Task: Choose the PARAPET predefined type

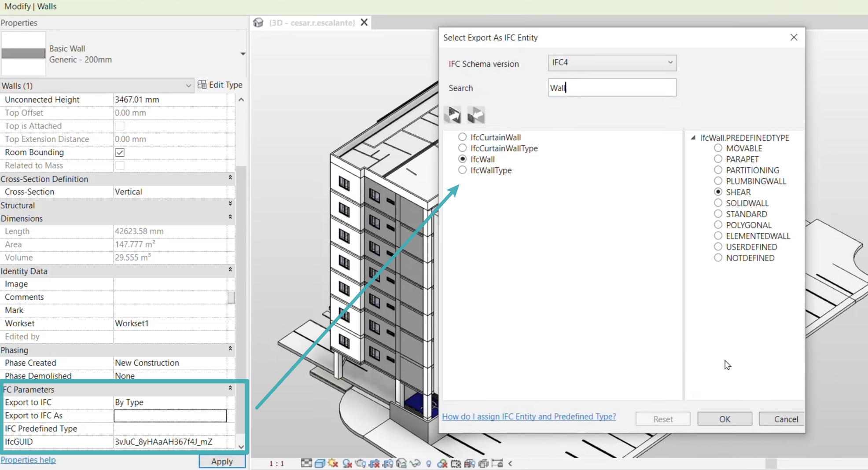Action: 718,159
